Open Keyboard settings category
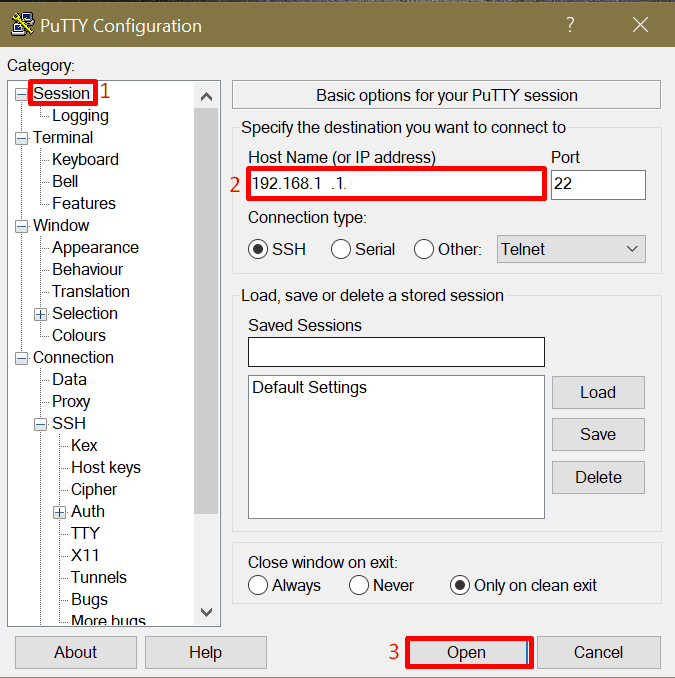 [x=85, y=160]
